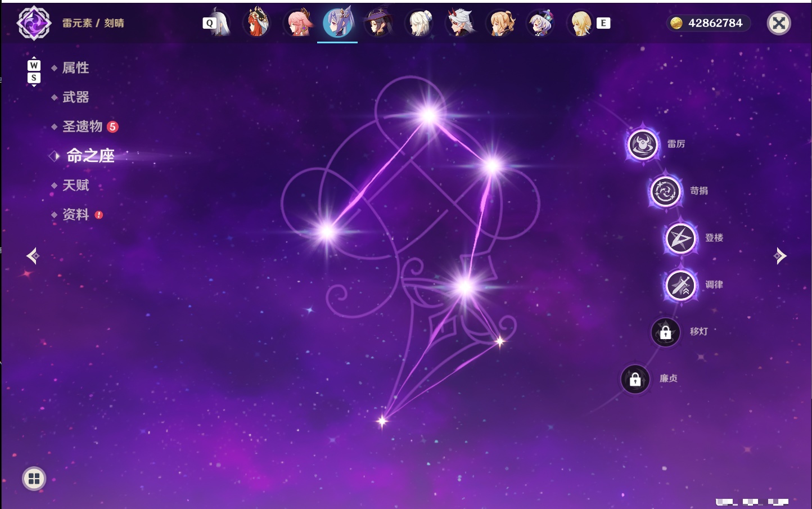Go to previous character with left arrow

33,256
